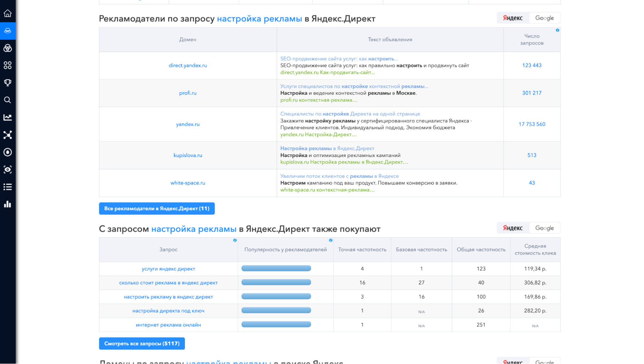Open the Home section in sidebar
Viewport: 644px width, 364px height.
point(8,14)
